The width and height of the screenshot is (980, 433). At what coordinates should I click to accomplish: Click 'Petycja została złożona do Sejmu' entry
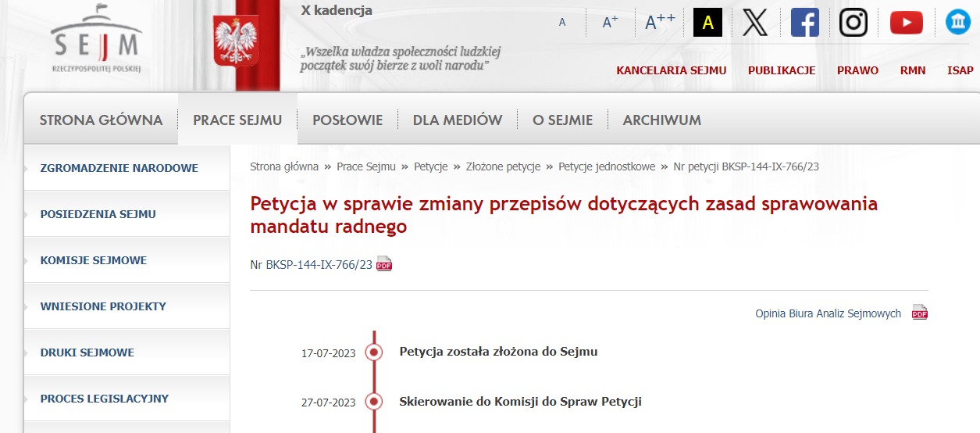498,352
